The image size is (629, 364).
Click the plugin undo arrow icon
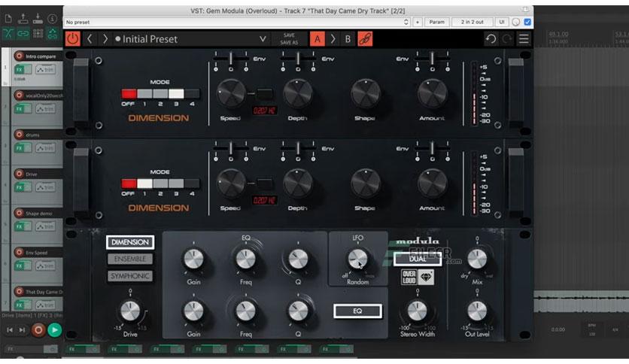click(491, 39)
